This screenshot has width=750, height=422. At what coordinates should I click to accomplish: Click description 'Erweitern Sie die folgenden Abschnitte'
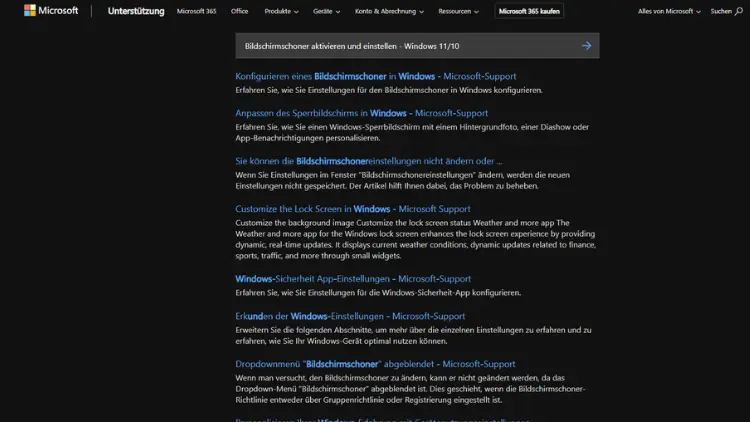[413, 335]
